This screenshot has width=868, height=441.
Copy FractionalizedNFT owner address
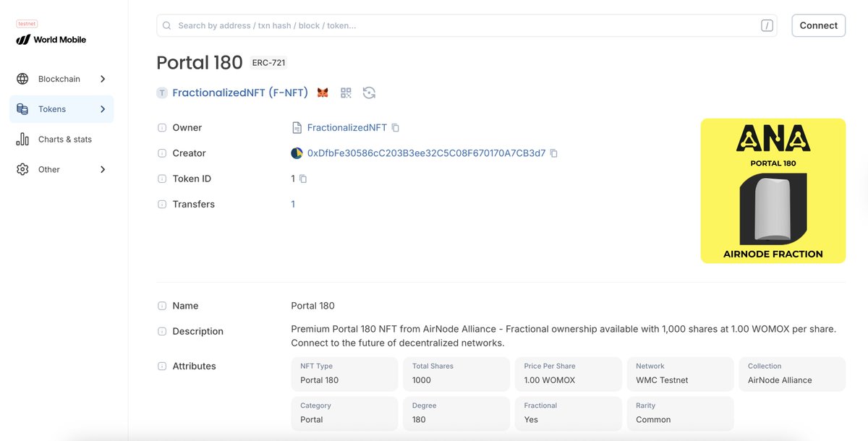coord(396,128)
